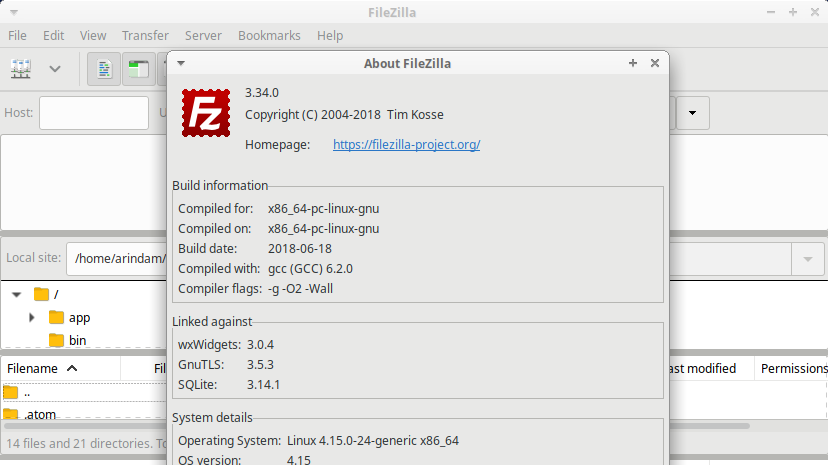
Task: Expand the app folder node
Action: pyautogui.click(x=32, y=318)
